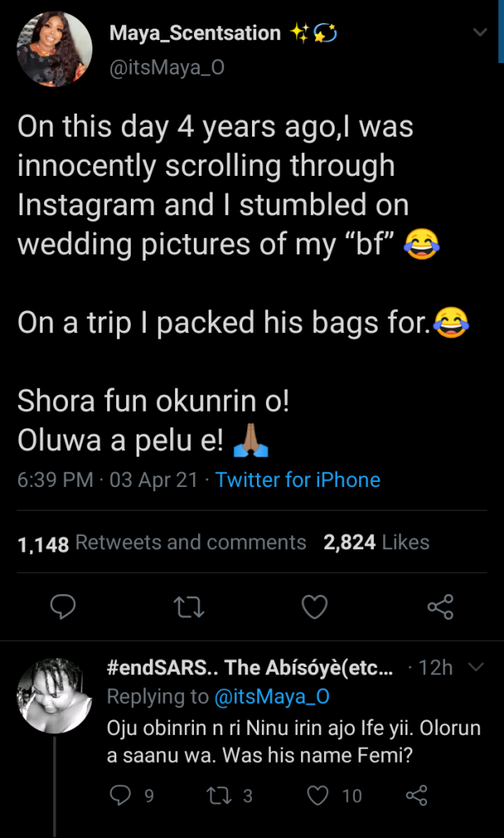
Task: Click the Twitter for iPhone link
Action: pos(298,480)
